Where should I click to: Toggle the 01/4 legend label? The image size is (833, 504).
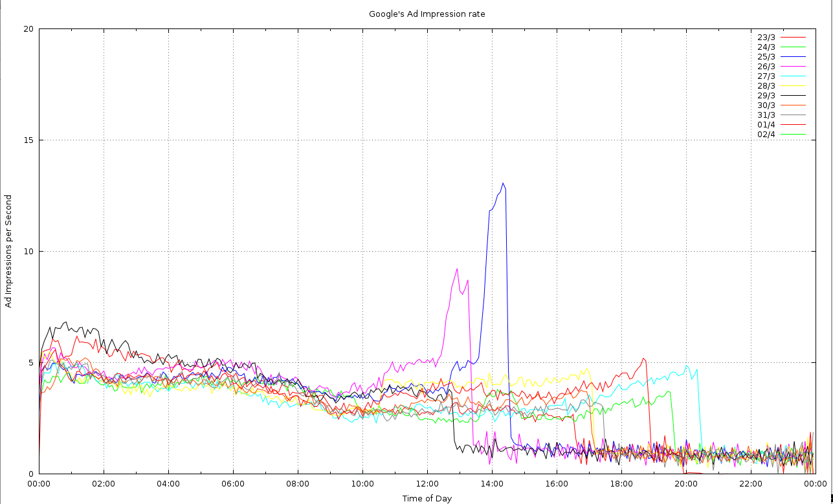pos(766,125)
